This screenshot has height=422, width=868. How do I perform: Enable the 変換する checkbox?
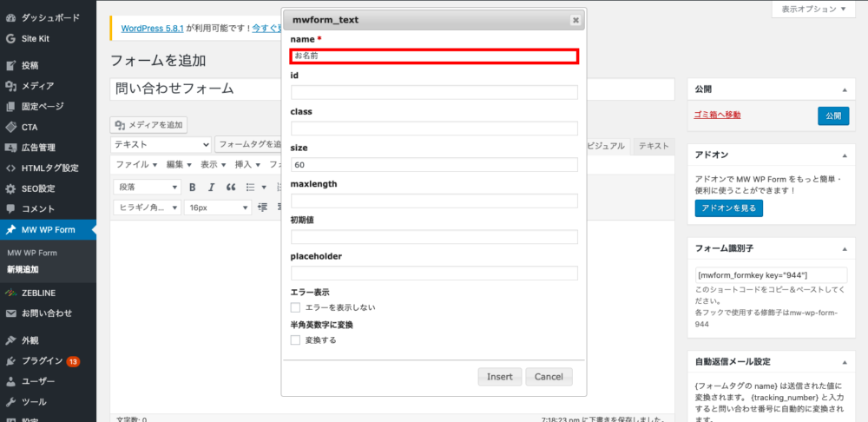tap(296, 340)
